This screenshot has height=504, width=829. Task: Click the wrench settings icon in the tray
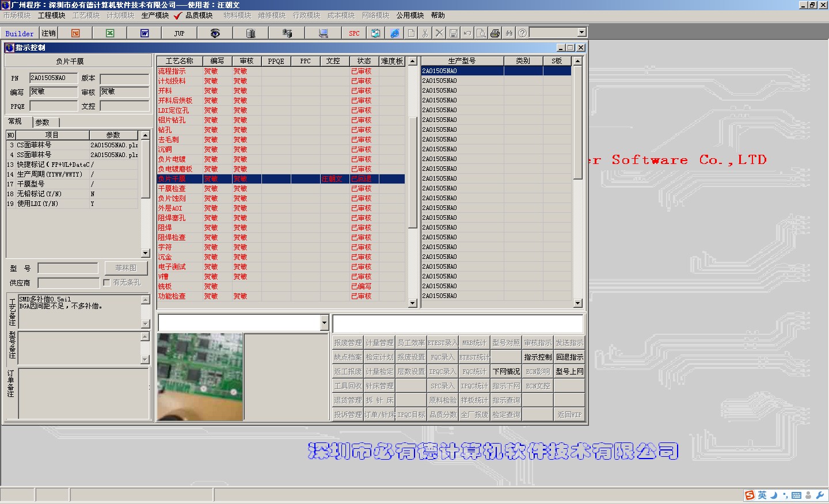point(820,495)
